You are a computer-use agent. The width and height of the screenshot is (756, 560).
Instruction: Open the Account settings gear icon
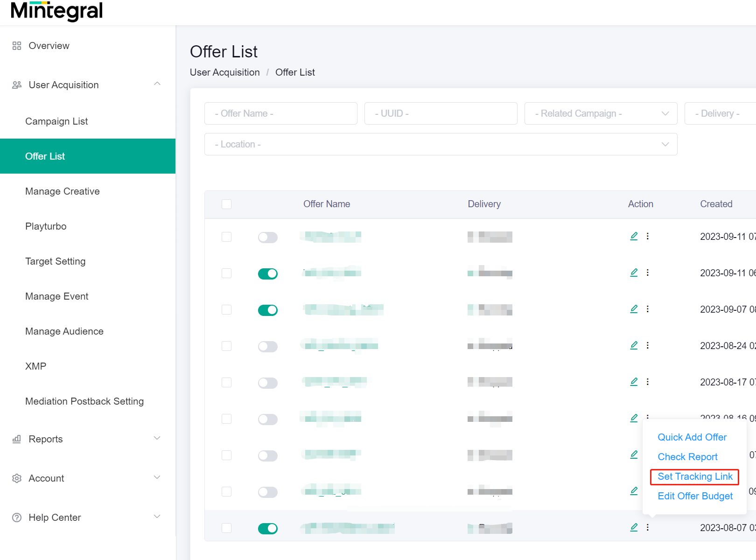tap(17, 478)
